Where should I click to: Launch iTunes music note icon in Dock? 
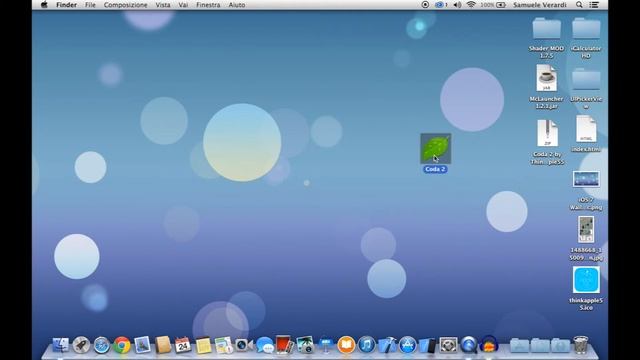(x=366, y=345)
